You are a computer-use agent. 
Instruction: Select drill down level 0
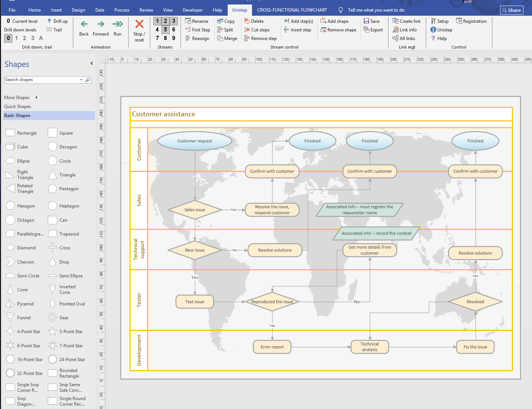coord(8,38)
